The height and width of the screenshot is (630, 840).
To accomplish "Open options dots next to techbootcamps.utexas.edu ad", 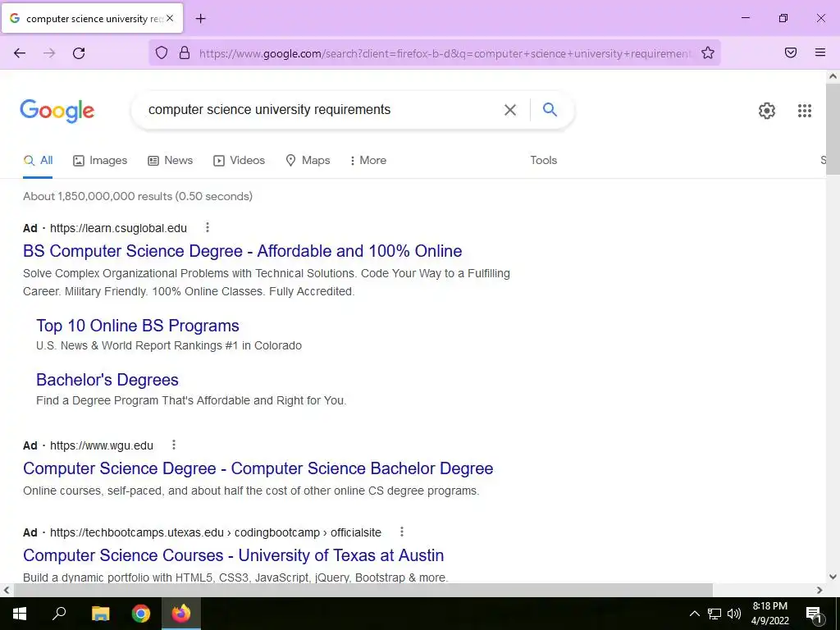I will point(402,532).
